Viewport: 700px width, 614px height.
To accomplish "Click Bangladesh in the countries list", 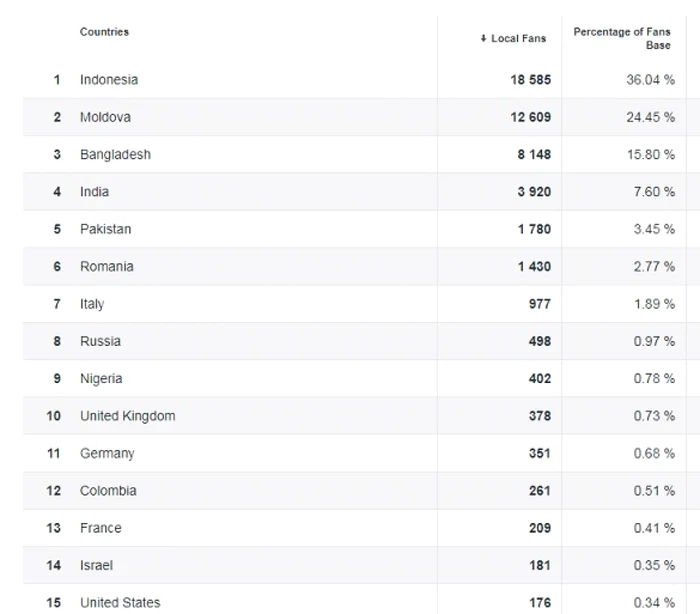I will point(115,155).
